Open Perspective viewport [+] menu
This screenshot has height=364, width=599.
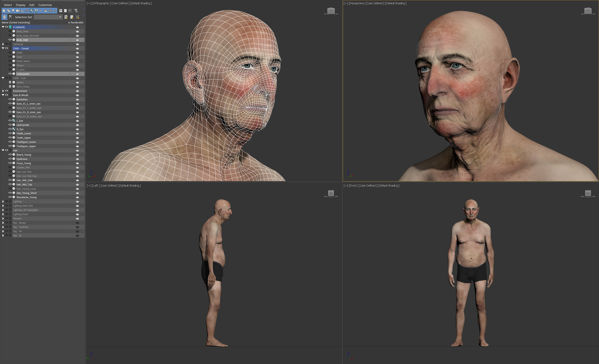346,3
